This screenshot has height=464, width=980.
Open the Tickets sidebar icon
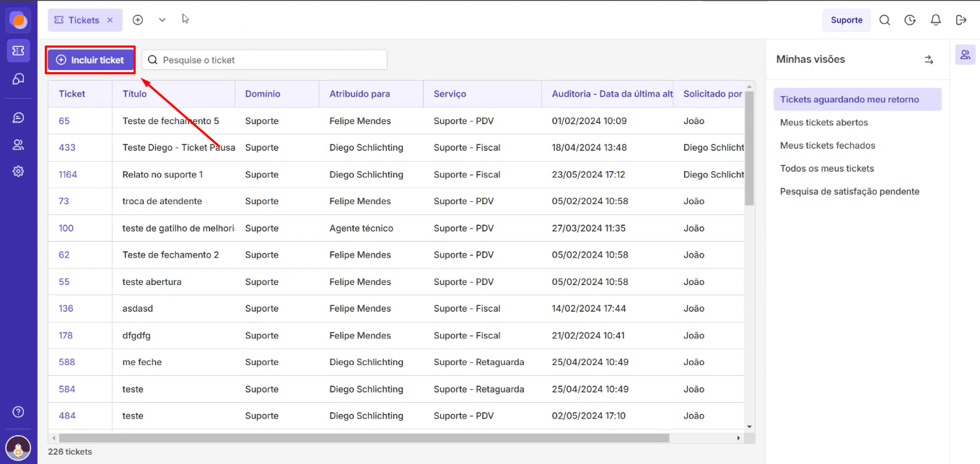tap(19, 51)
